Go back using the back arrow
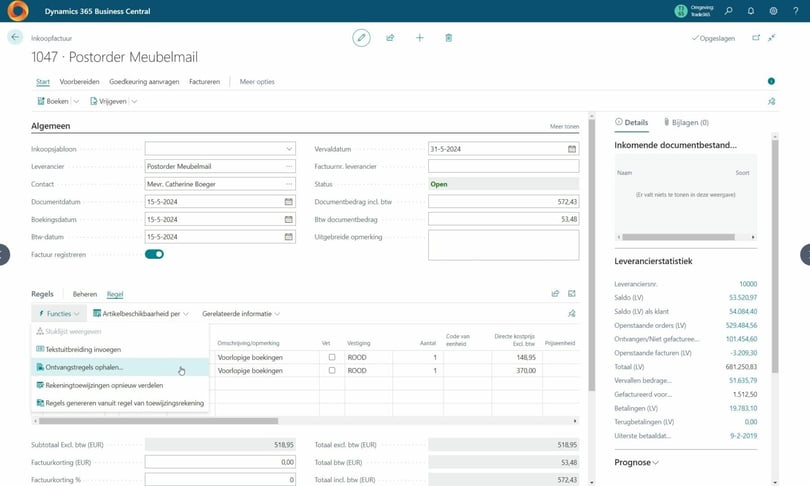Screen dimensions: 810x486 (15, 37)
